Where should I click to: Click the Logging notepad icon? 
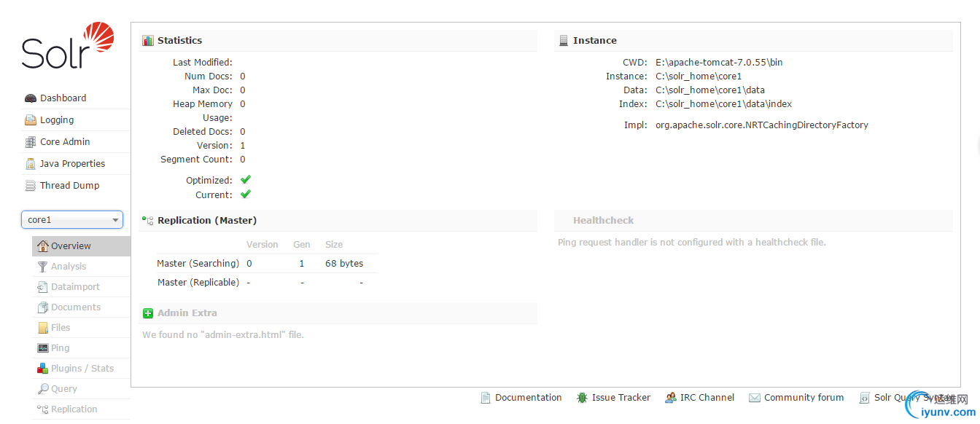[x=31, y=120]
